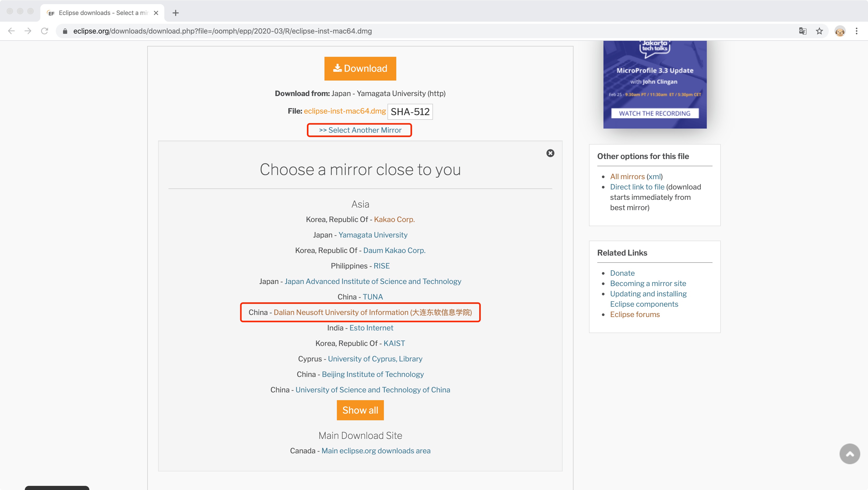Image resolution: width=868 pixels, height=490 pixels.
Task: Click Select Another Mirror link
Action: pyautogui.click(x=360, y=130)
